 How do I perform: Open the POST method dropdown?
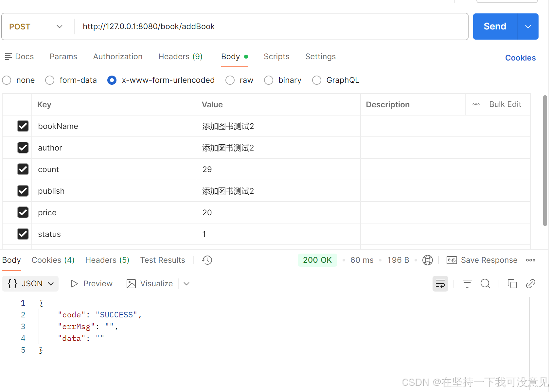[36, 27]
